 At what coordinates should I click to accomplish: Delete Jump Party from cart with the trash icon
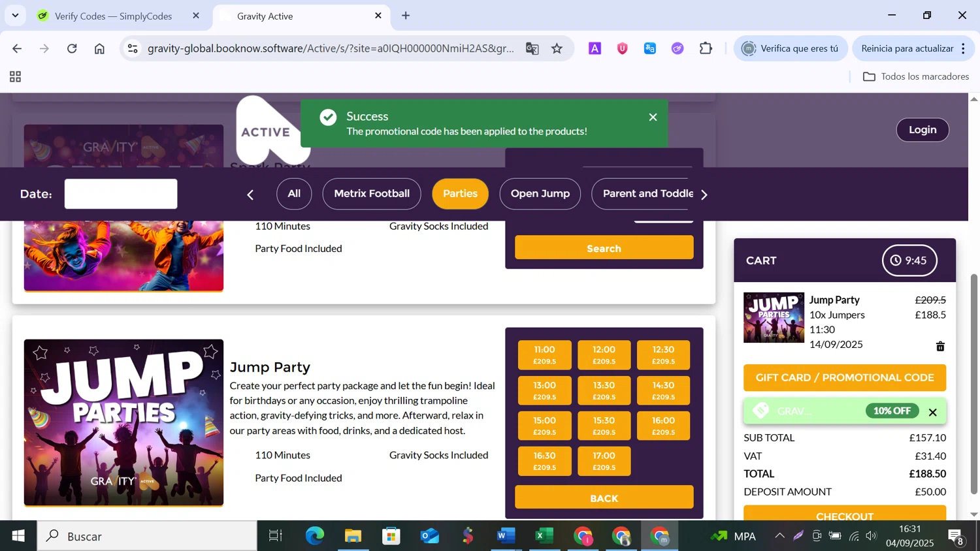pyautogui.click(x=940, y=346)
